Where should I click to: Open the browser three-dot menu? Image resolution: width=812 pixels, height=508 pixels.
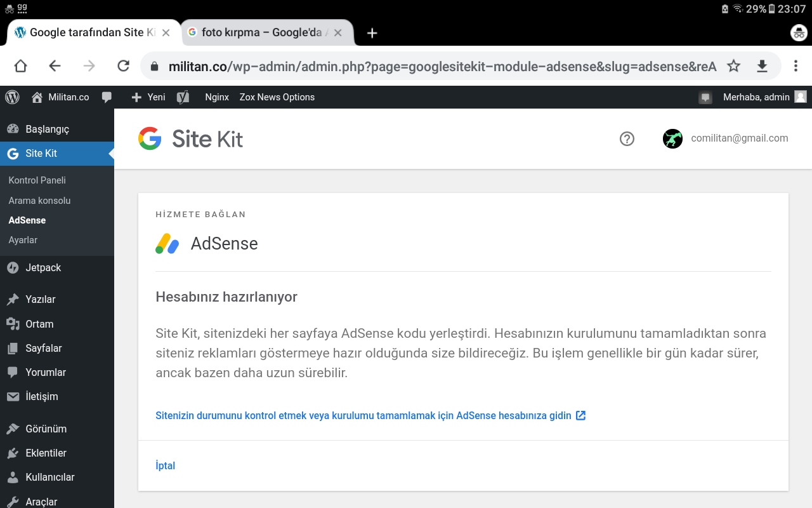[x=796, y=66]
